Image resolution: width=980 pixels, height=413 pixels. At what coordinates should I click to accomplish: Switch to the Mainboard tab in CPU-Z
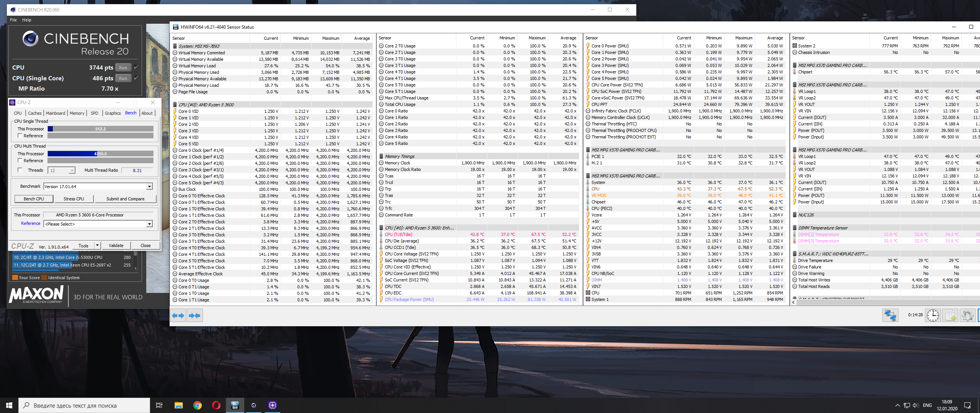point(56,113)
